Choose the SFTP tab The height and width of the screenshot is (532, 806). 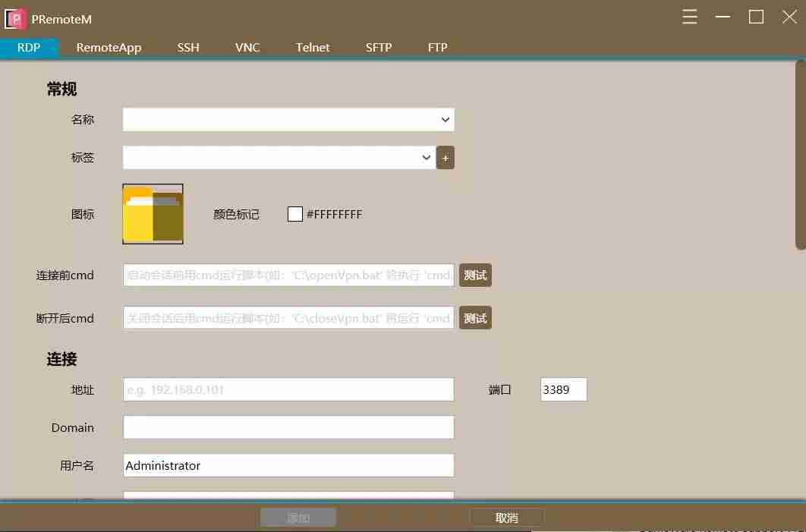(x=378, y=47)
